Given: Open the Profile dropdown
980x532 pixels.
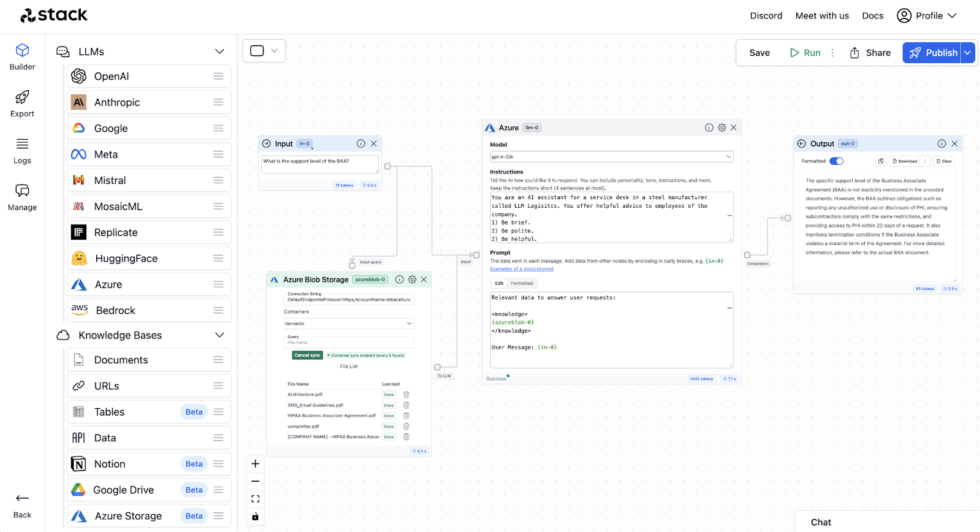Looking at the screenshot, I should tap(927, 16).
